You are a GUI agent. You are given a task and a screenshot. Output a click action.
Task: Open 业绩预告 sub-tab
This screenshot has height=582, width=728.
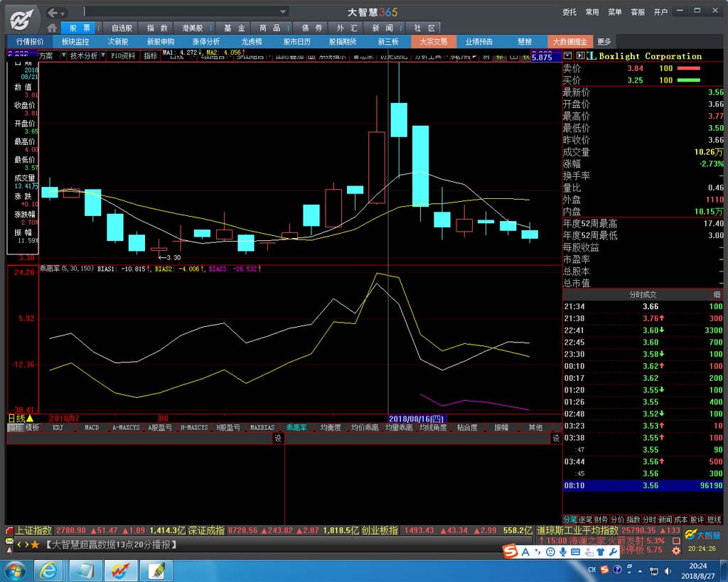point(478,42)
